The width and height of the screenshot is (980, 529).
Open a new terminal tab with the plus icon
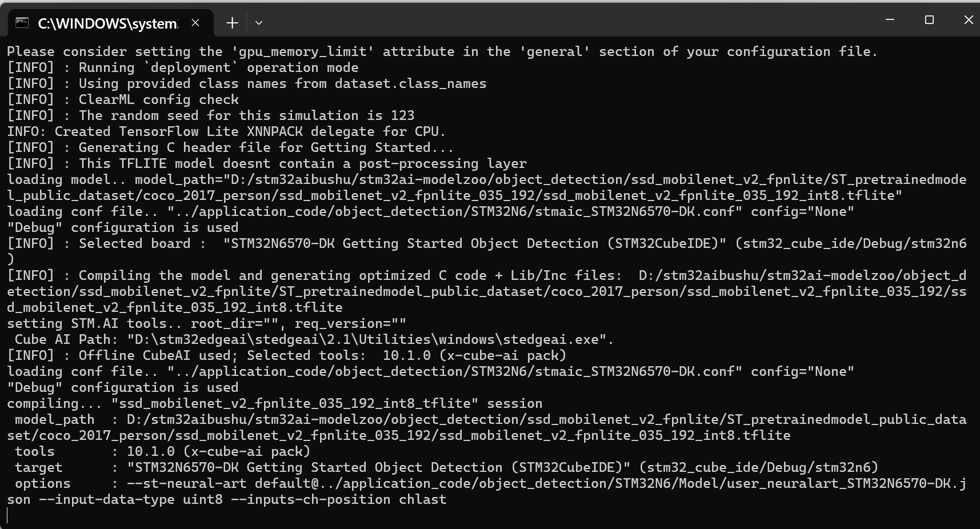pos(232,23)
